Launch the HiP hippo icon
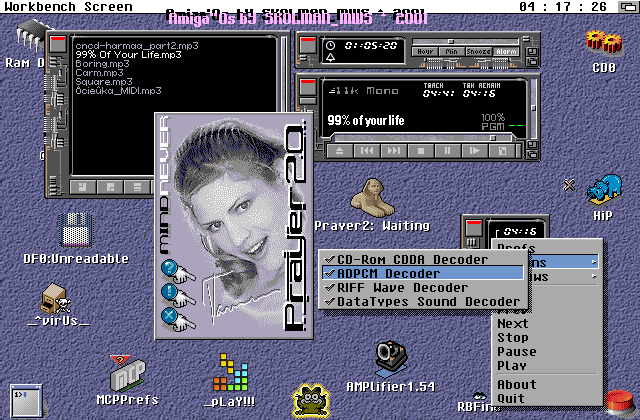640x420 pixels. 604,189
